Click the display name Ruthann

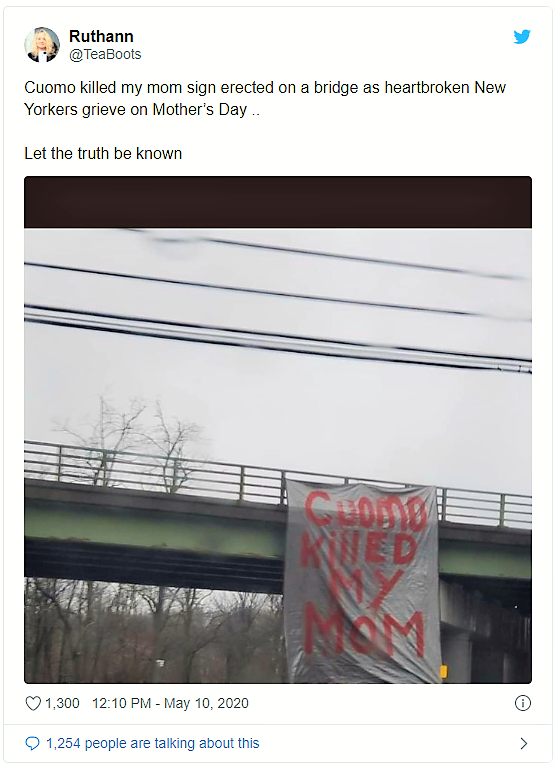pos(101,36)
